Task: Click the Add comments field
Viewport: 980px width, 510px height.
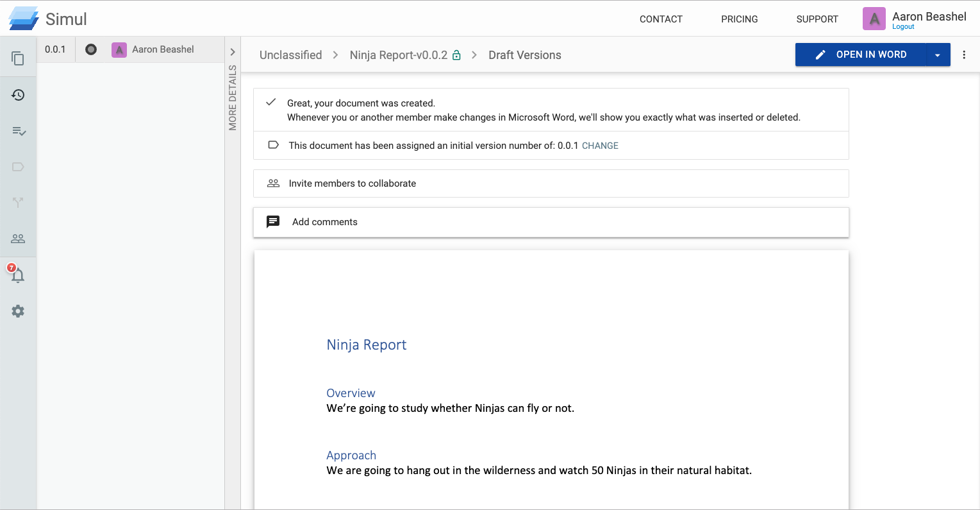Action: 551,222
